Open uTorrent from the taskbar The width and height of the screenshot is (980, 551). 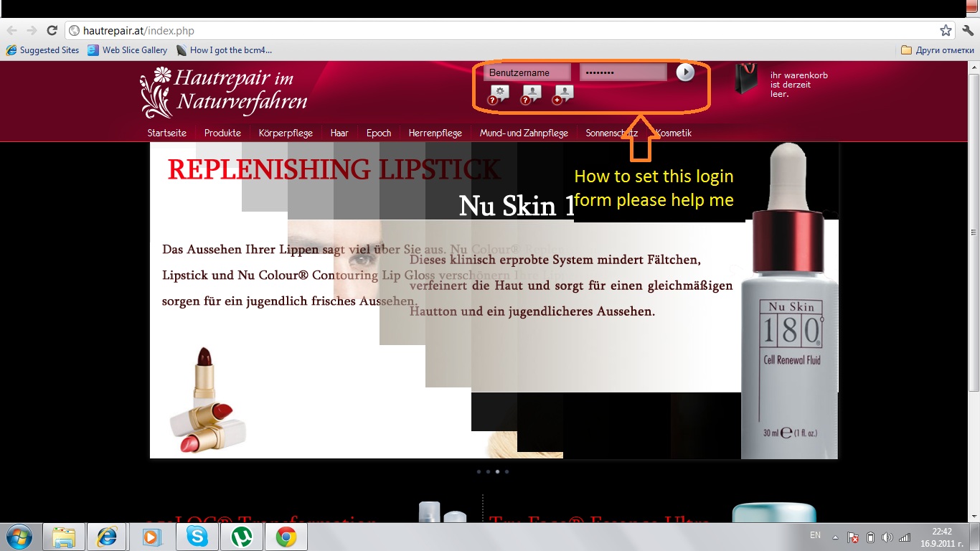(241, 537)
